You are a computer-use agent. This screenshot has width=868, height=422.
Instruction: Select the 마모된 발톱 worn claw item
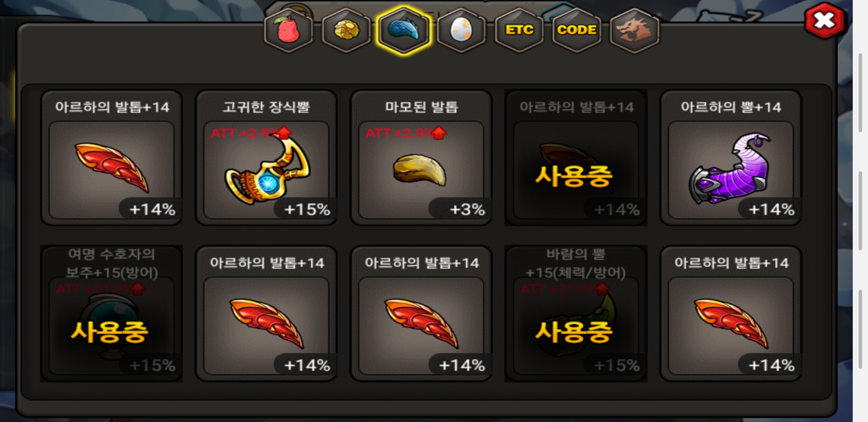click(x=421, y=157)
